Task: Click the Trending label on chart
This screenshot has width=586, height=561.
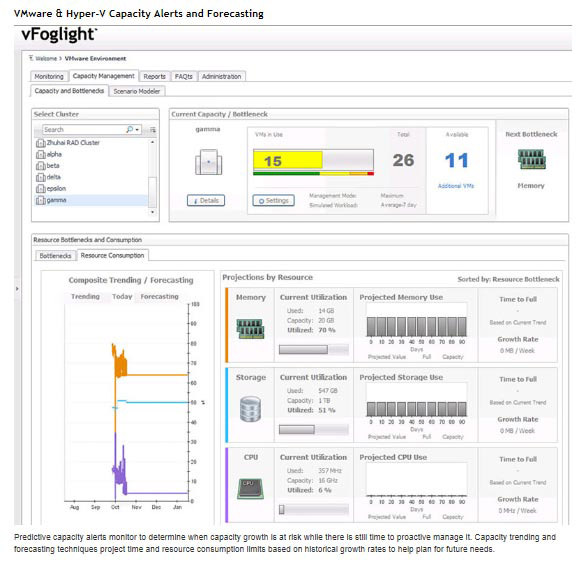Action: (85, 296)
